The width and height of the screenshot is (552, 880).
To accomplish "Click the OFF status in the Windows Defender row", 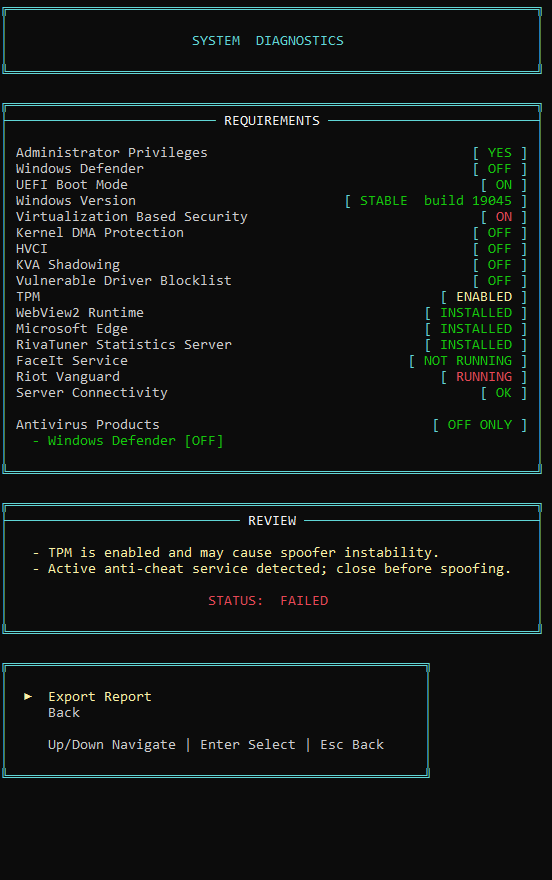I will [x=499, y=168].
